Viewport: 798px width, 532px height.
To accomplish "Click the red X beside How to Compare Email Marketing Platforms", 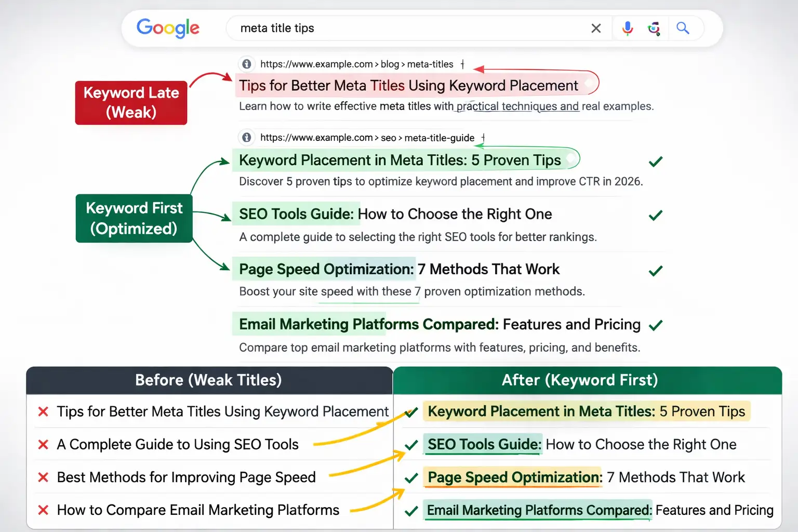I will coord(43,510).
